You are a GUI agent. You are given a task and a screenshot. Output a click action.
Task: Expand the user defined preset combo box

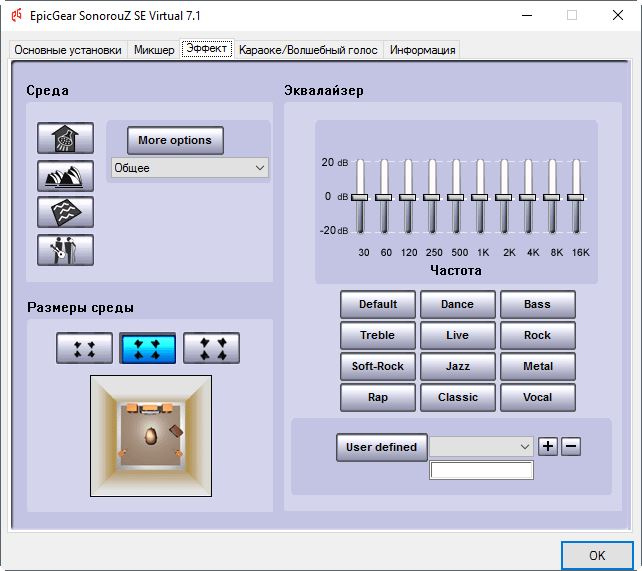tap(481, 447)
